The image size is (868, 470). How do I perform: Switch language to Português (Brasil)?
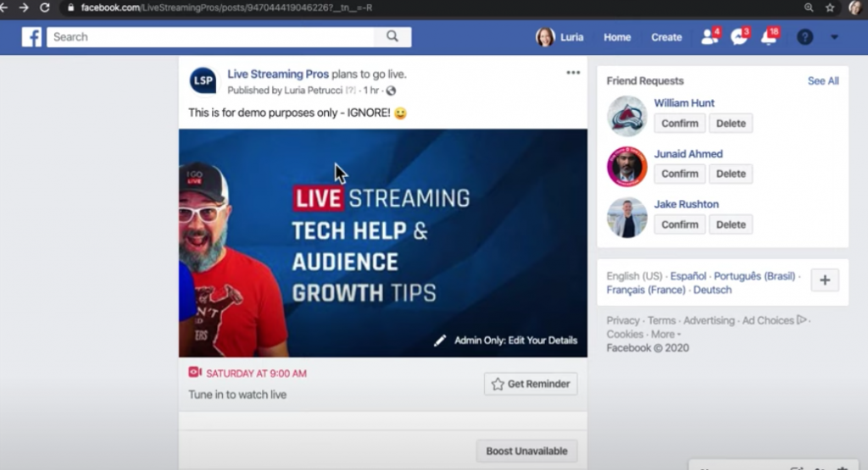[754, 276]
